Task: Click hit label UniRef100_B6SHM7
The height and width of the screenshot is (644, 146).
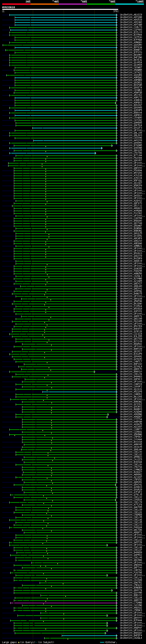Action: click(x=131, y=55)
